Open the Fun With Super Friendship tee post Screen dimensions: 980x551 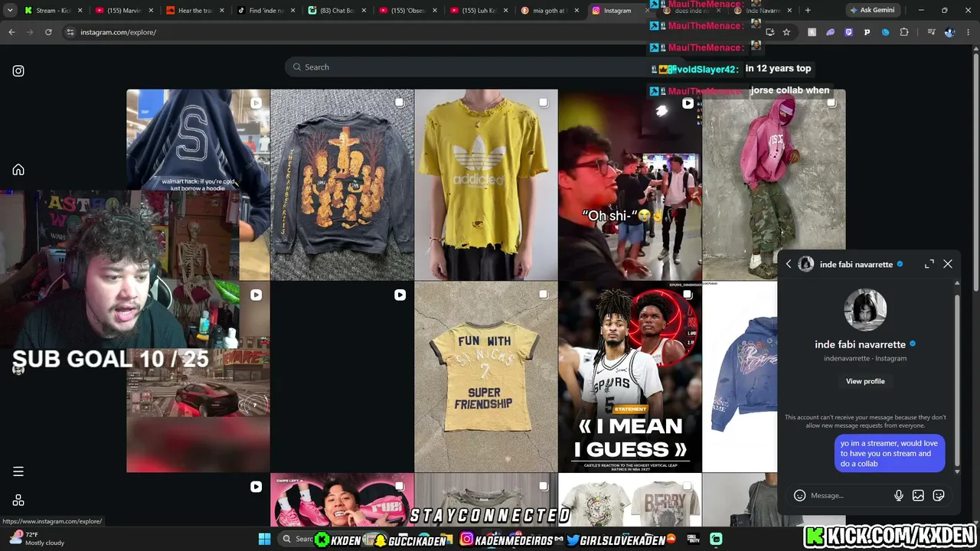(x=486, y=377)
